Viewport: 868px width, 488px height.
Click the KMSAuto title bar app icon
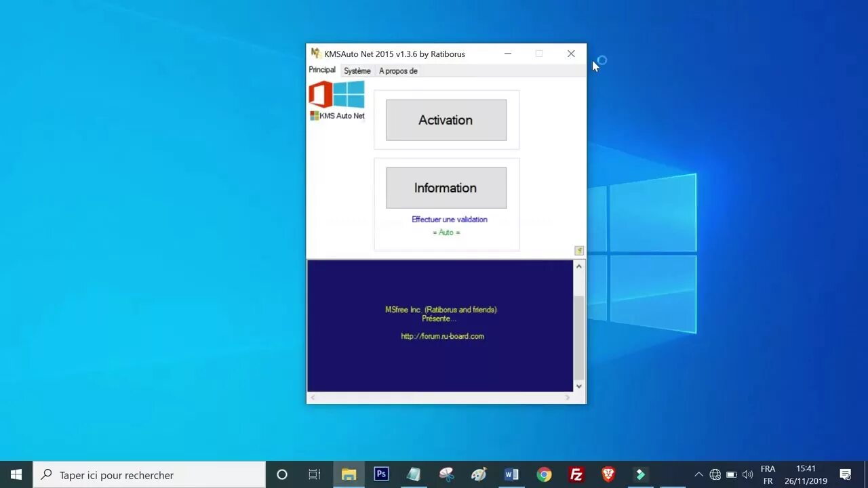click(316, 54)
